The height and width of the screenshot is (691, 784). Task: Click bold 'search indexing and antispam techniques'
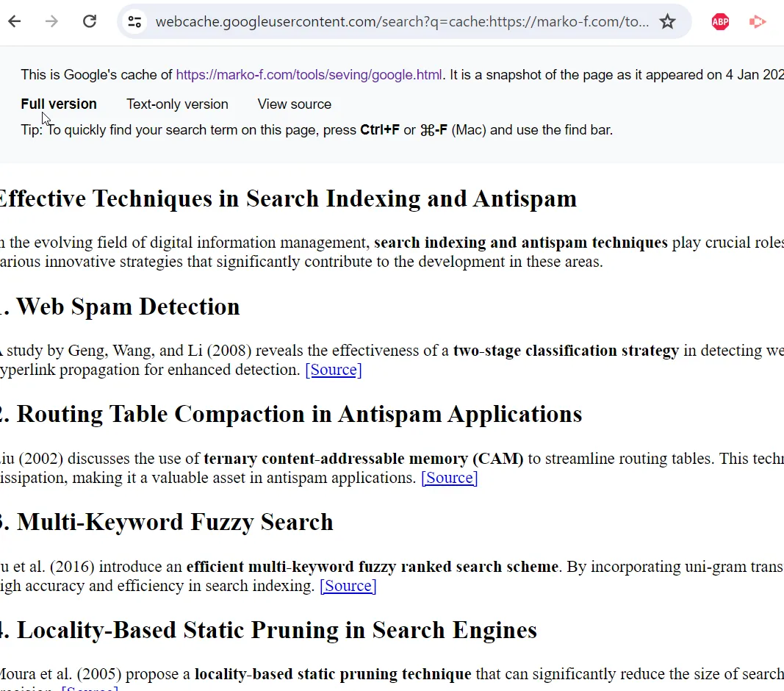point(521,243)
